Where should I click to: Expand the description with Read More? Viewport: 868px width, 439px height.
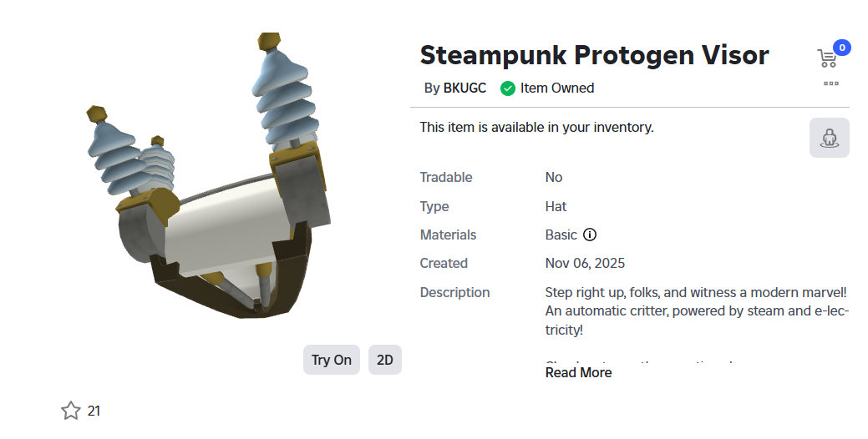[x=578, y=372]
